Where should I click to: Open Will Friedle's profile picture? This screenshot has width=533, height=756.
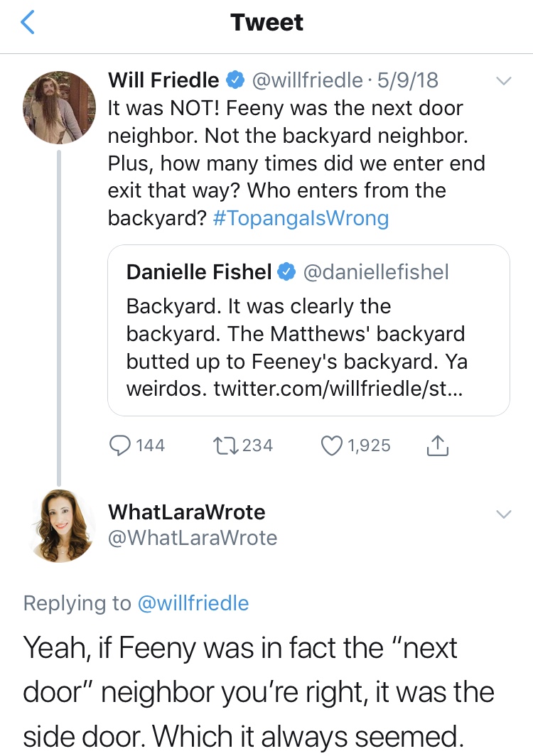(60, 107)
